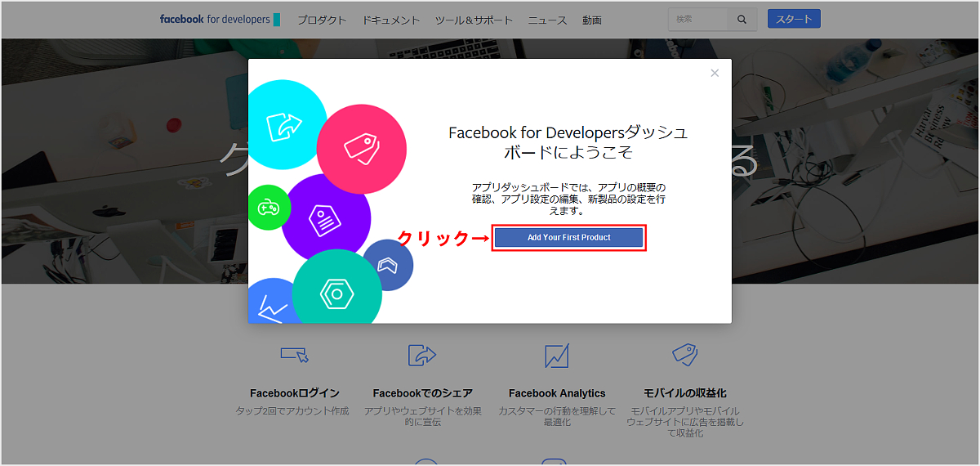Screen dimensions: 980x466
Task: Click the search magnifier button
Action: click(742, 20)
